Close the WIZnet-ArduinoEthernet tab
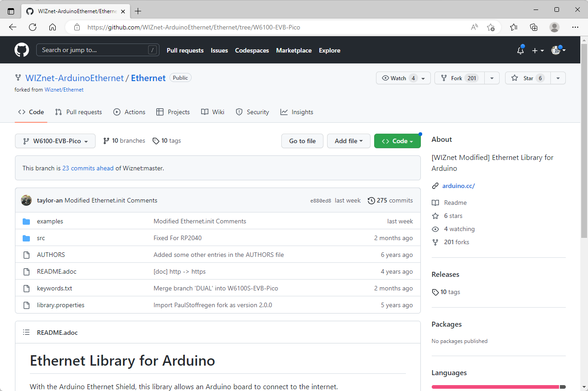Viewport: 588px width, 391px height. point(123,11)
